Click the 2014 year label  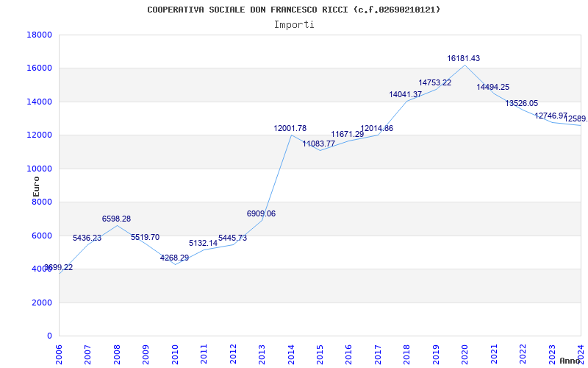pyautogui.click(x=291, y=355)
